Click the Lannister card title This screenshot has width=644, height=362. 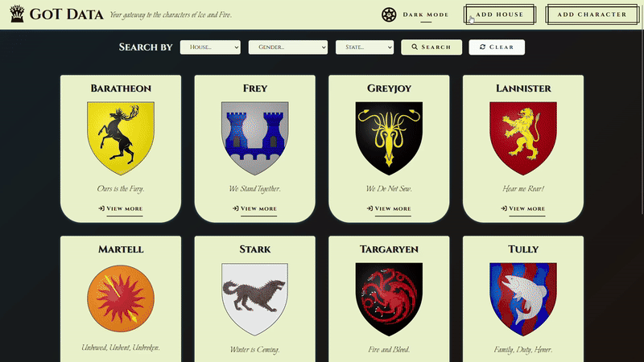pyautogui.click(x=523, y=88)
